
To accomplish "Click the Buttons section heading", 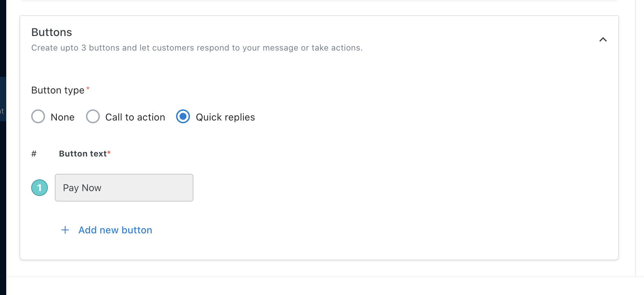I will 52,32.
